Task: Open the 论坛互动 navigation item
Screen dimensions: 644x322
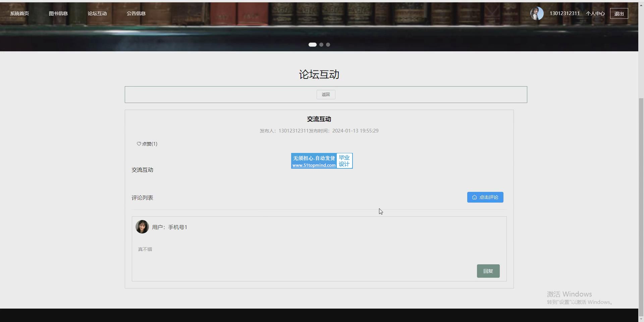Action: [x=97, y=13]
